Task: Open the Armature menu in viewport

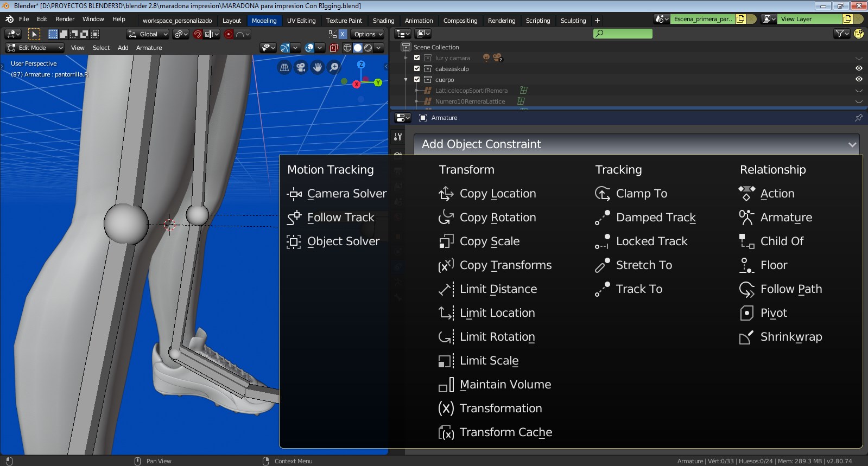Action: pyautogui.click(x=149, y=48)
